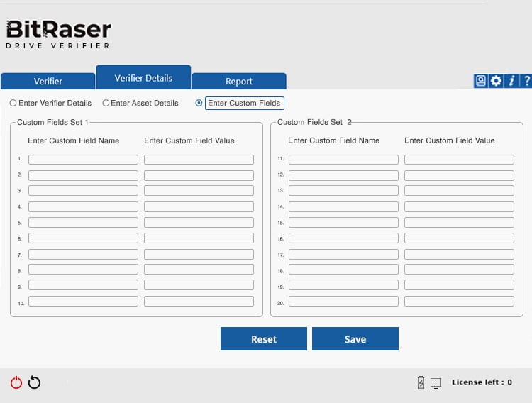This screenshot has height=403, width=532.
Task: Select Enter Asset Details radio button
Action: 106,103
